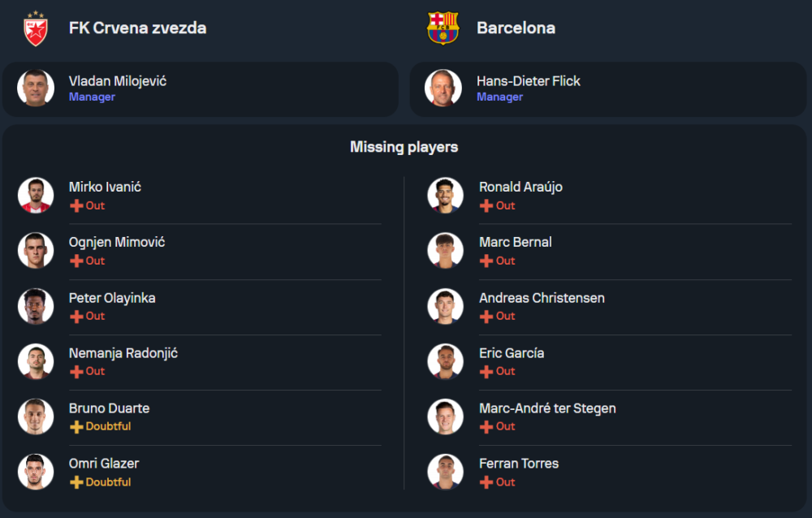Viewport: 812px width, 518px height.
Task: Open Nemanja Radonjić player name link
Action: [123, 353]
